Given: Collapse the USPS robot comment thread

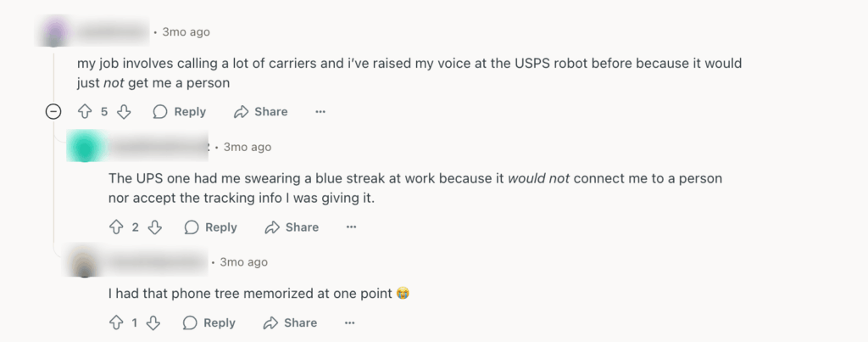Looking at the screenshot, I should coord(53,112).
